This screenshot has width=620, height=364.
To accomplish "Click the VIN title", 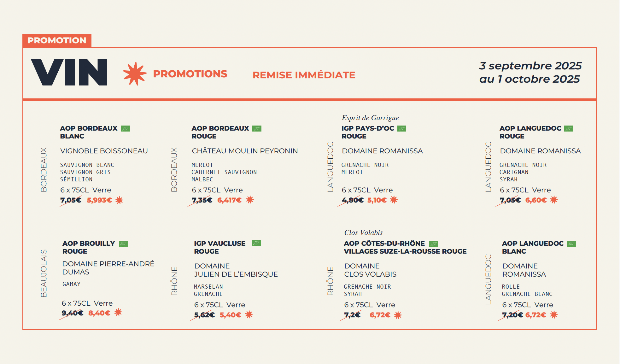I will 69,72.
